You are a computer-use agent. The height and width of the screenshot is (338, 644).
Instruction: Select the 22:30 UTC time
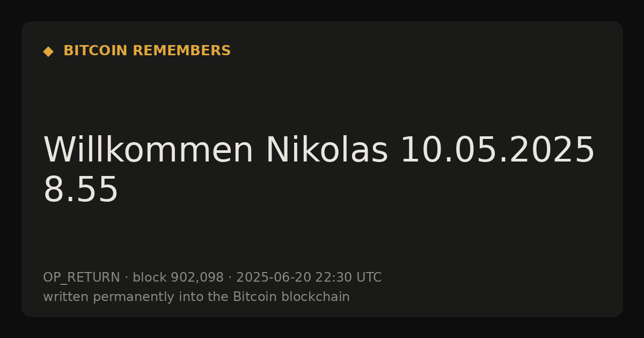[348, 277]
